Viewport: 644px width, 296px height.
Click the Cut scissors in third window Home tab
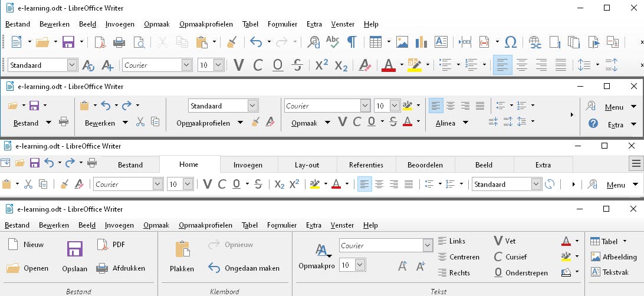(28, 184)
